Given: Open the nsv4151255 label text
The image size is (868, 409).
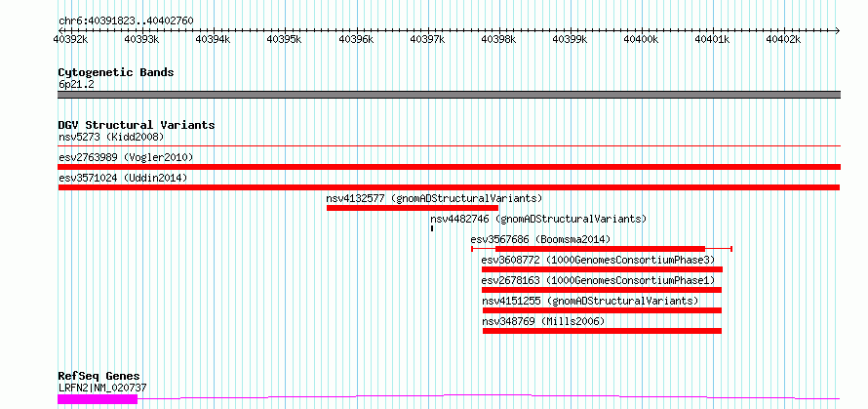Looking at the screenshot, I should [x=590, y=301].
